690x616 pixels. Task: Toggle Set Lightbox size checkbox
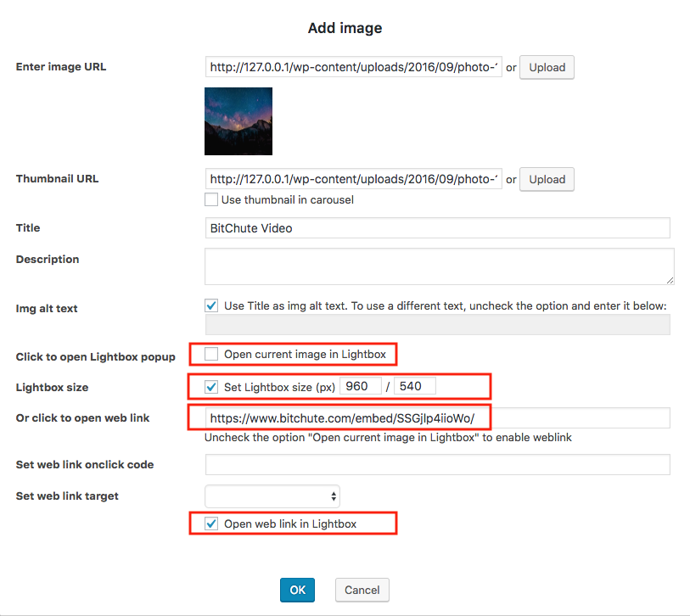[x=211, y=387]
